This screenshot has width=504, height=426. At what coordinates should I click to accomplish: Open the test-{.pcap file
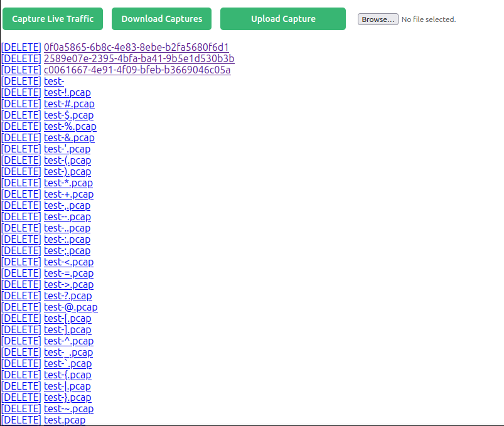[x=67, y=375]
